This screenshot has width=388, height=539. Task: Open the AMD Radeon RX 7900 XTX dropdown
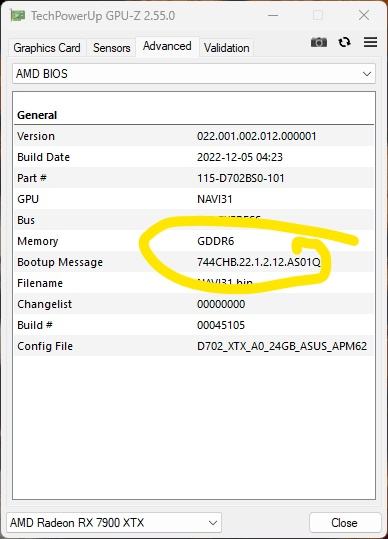[x=114, y=522]
